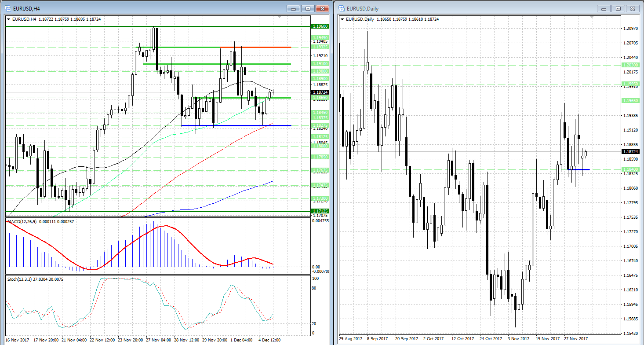
Task: Click the black 1.18724 current price tag on H4
Action: [x=320, y=92]
